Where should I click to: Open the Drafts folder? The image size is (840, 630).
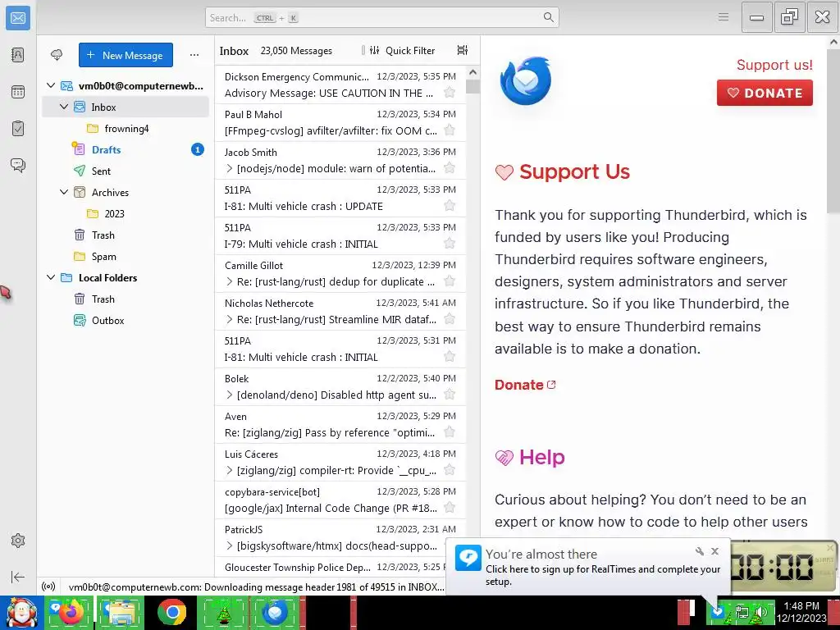[126, 149]
